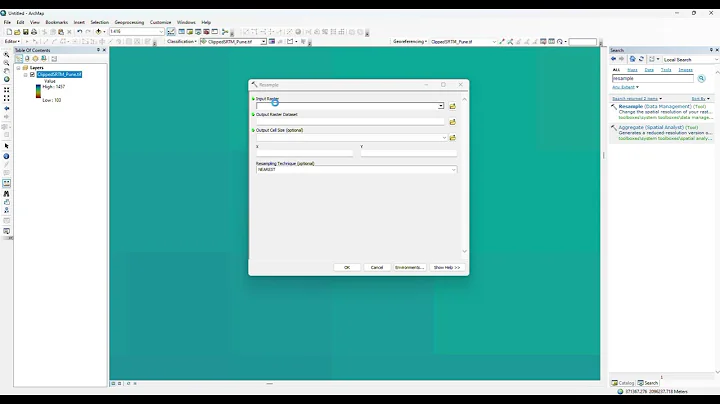Click OK in the Resample dialog
This screenshot has height=404, width=720.
(347, 267)
